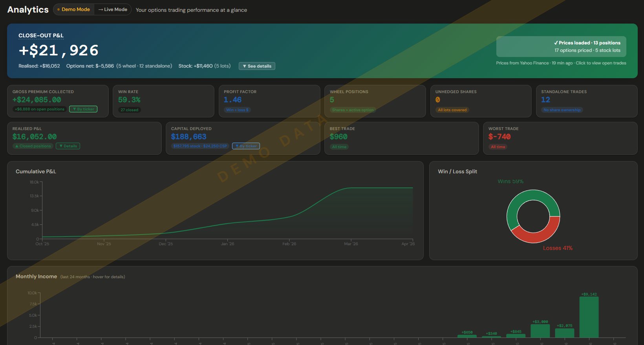This screenshot has height=345, width=644.
Task: Click the $16,052.00 realised P&L value
Action: click(x=35, y=137)
